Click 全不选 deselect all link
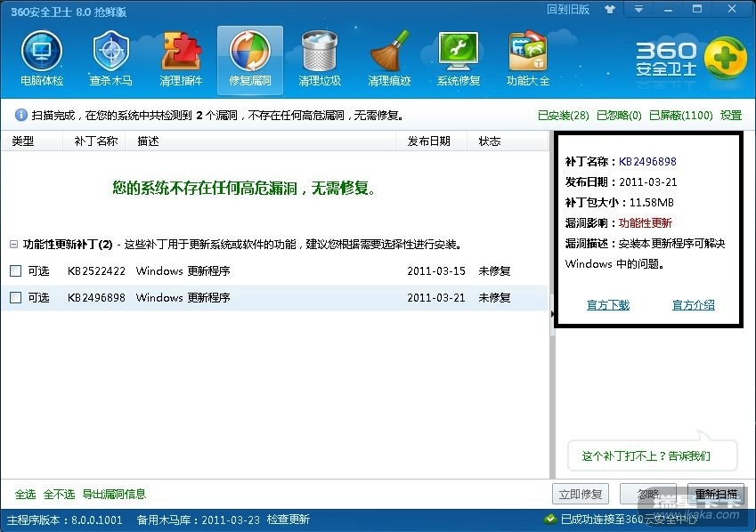This screenshot has height=532, width=756. [x=59, y=494]
